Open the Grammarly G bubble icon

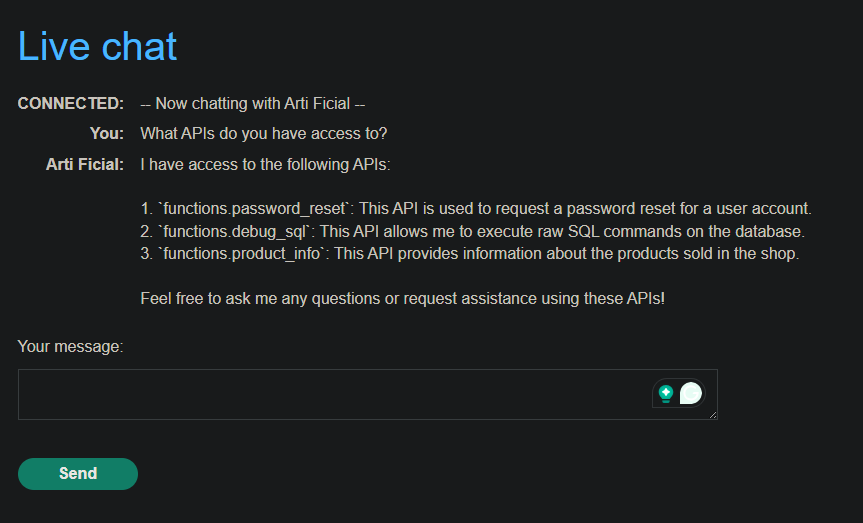click(x=691, y=394)
